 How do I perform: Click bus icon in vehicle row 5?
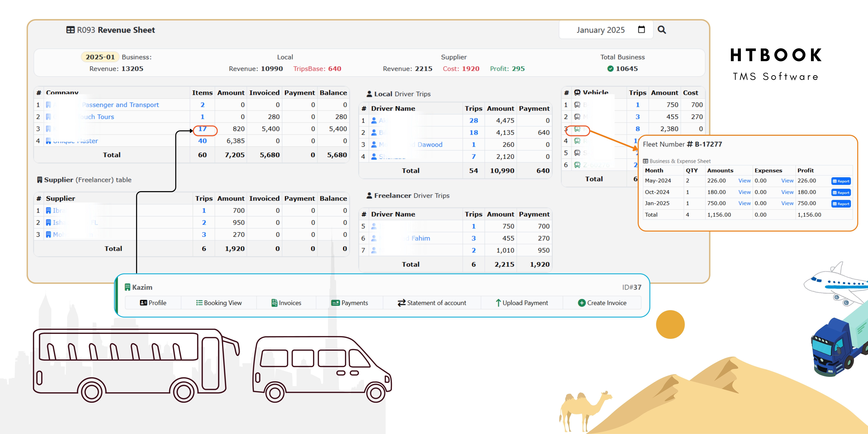577,153
